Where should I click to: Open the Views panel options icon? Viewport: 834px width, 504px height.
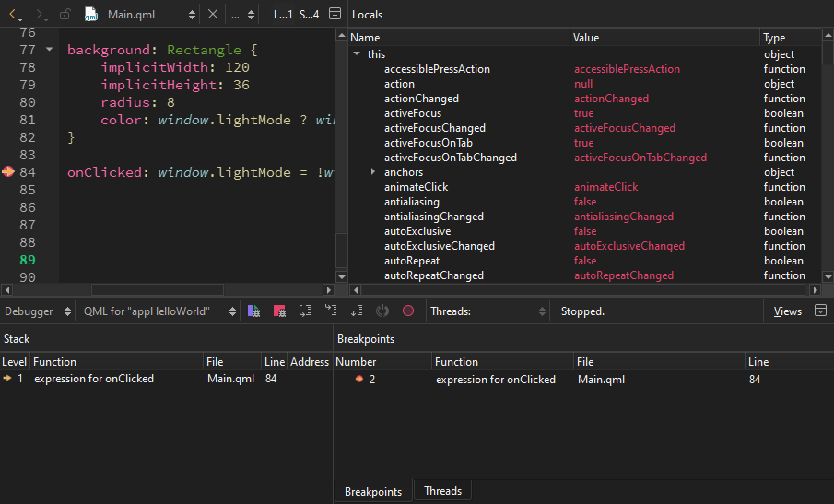click(821, 311)
